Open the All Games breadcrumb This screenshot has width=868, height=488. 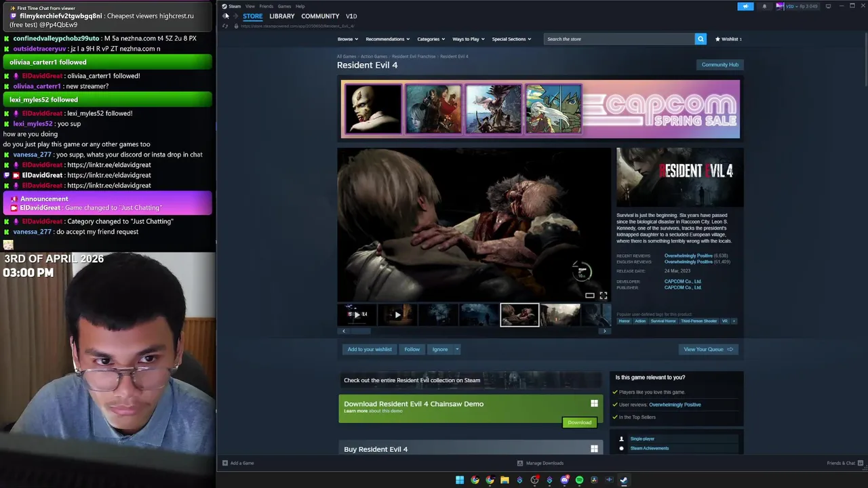tap(347, 56)
